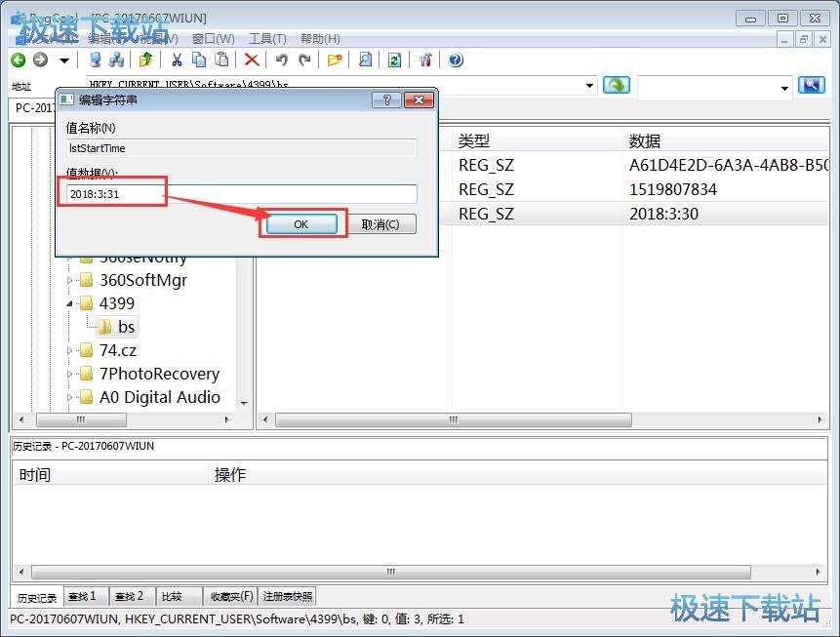840x637 pixels.
Task: Go forward with the grey arrow
Action: click(40, 60)
